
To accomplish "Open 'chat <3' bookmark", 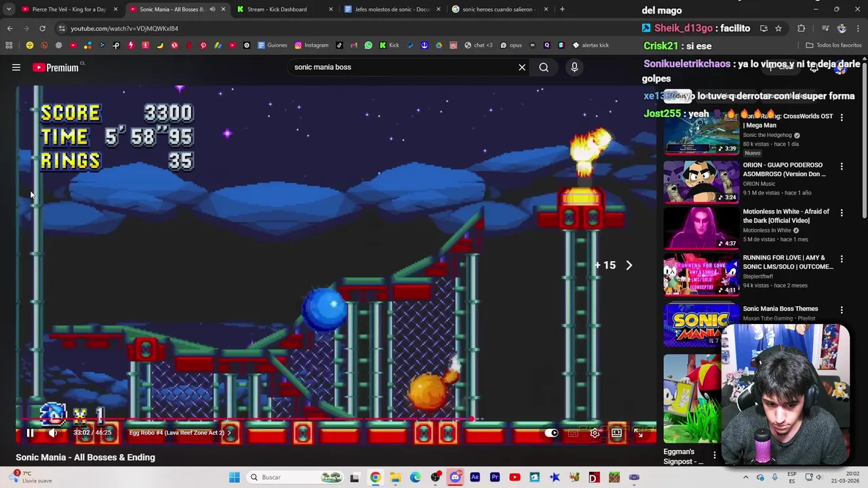I will pos(479,45).
